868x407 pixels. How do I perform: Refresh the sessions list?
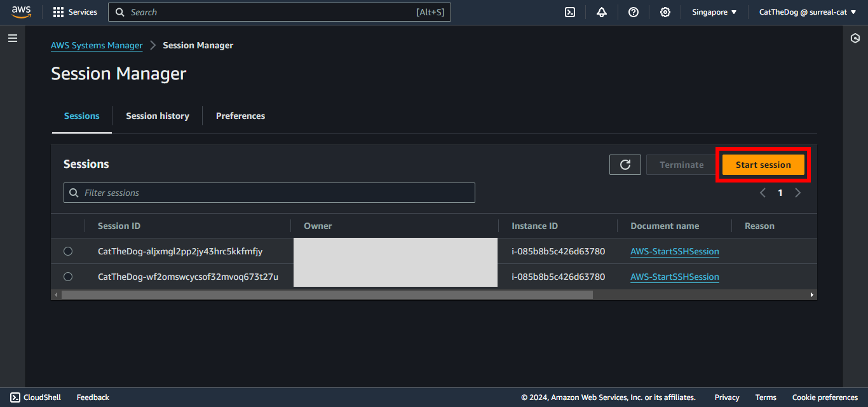625,165
